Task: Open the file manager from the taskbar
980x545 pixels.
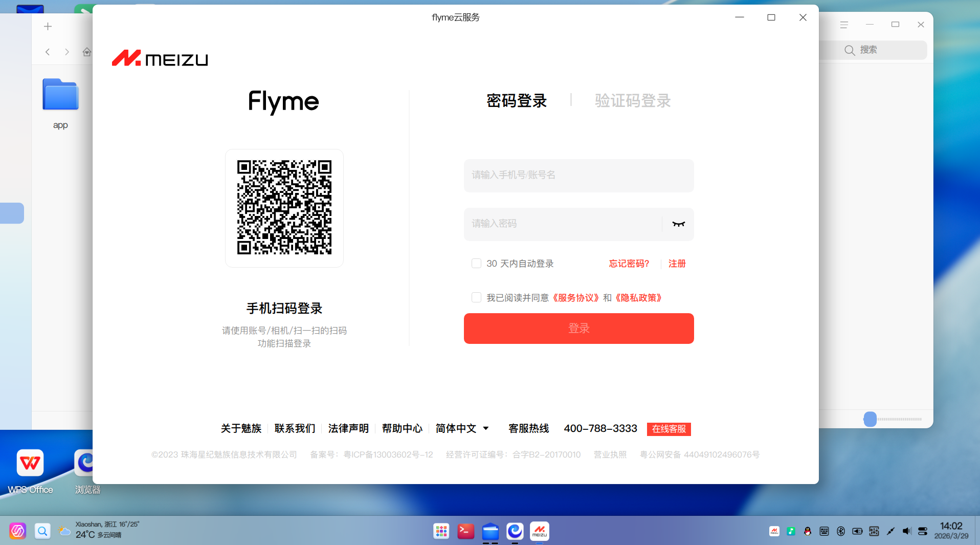Action: click(x=491, y=531)
